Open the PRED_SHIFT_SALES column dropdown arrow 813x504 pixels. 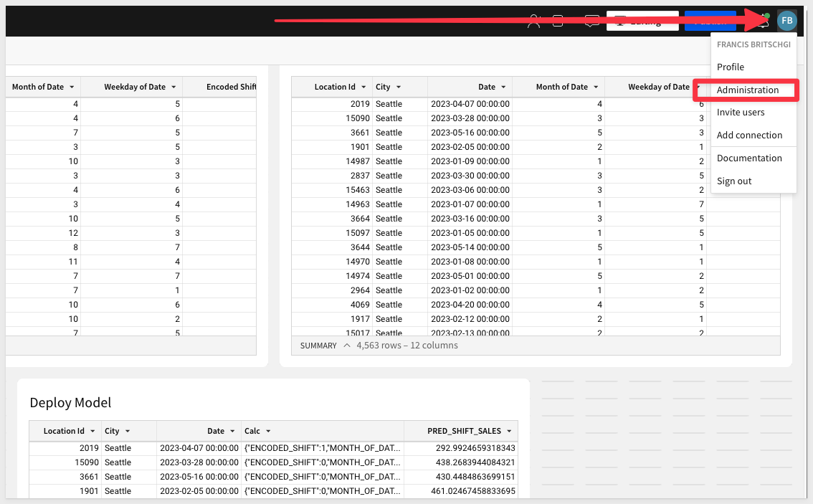509,431
